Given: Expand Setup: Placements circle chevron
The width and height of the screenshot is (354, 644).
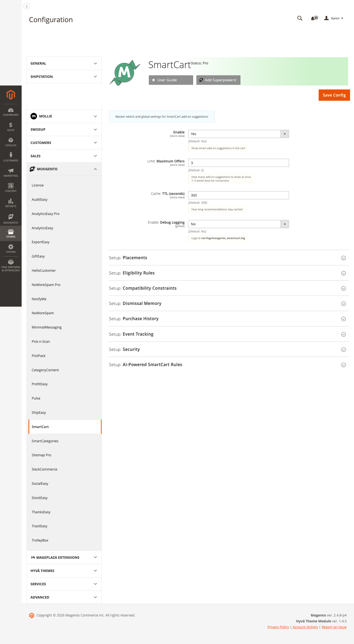Looking at the screenshot, I should (343, 258).
